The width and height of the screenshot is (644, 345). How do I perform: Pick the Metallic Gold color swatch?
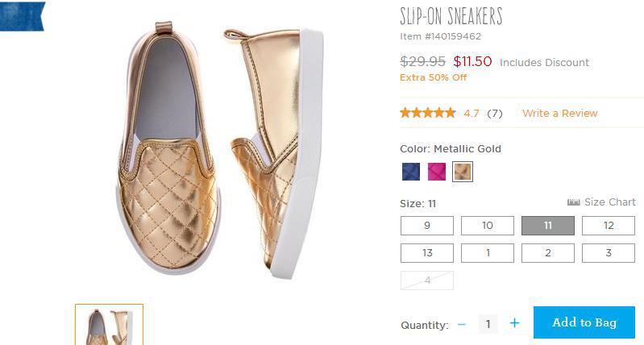point(462,172)
